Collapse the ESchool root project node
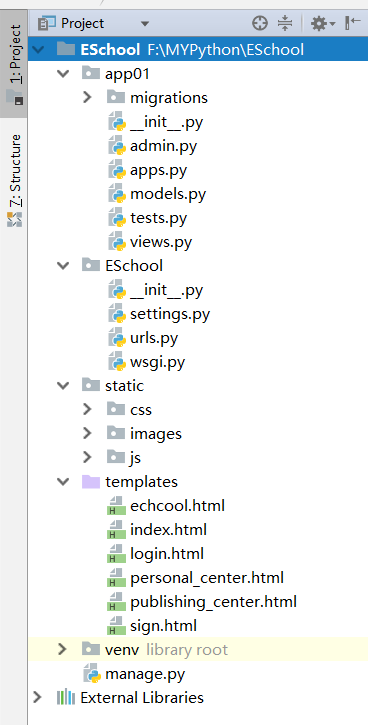This screenshot has height=725, width=368. click(x=38, y=49)
